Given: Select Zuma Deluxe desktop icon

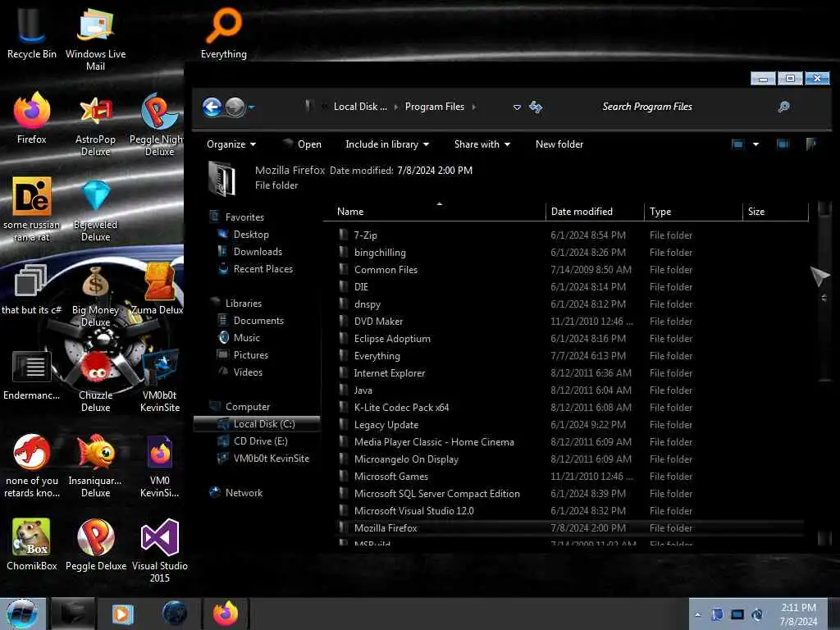Looking at the screenshot, I should point(158,290).
